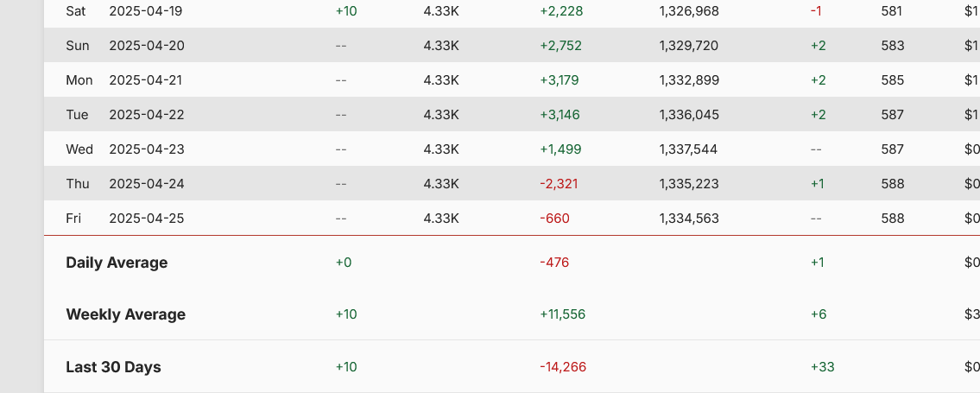Click the Wed 2025-04-23 date

(147, 149)
